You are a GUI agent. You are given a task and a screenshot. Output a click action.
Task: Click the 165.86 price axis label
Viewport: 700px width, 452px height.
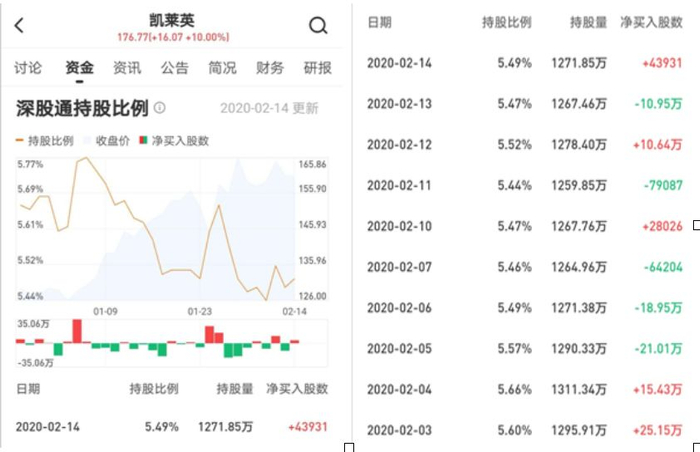(312, 164)
